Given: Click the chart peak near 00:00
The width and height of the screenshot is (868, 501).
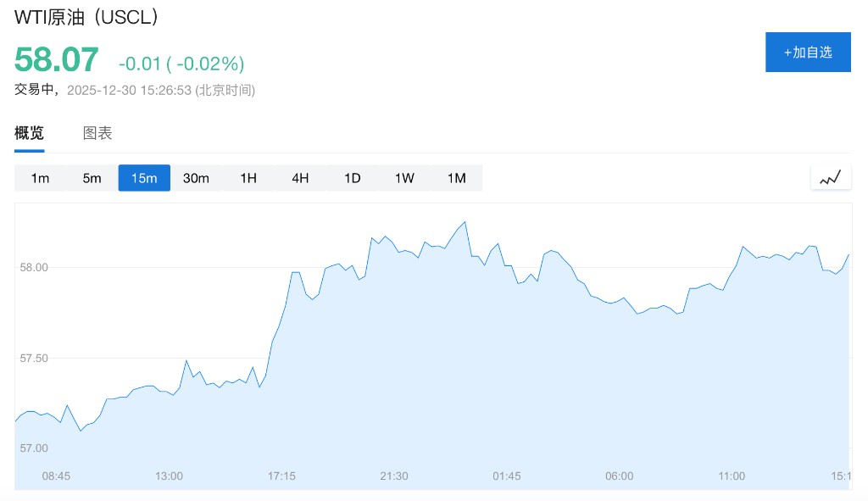Looking at the screenshot, I should tap(465, 222).
